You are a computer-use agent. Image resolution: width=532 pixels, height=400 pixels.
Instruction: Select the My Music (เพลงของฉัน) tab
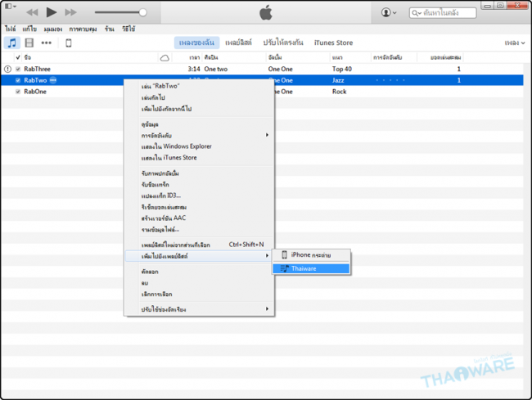coord(196,43)
